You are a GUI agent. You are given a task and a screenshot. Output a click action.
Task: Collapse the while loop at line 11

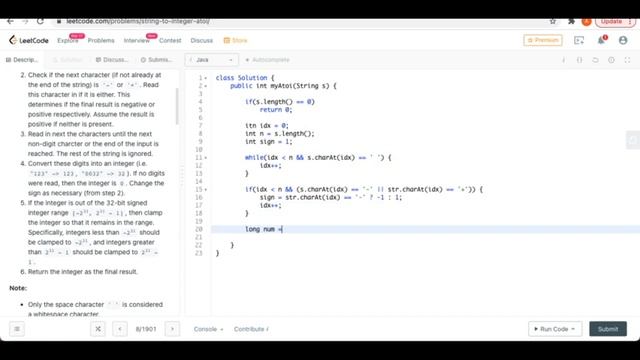206,158
